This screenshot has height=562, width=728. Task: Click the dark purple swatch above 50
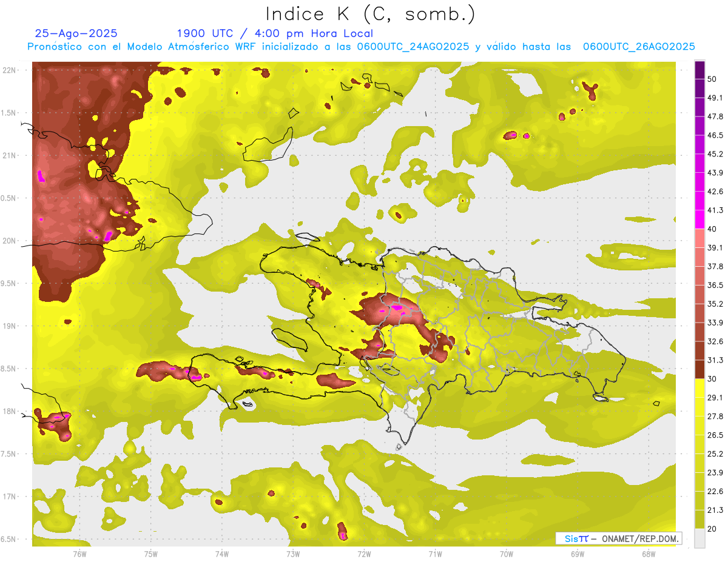click(x=699, y=70)
